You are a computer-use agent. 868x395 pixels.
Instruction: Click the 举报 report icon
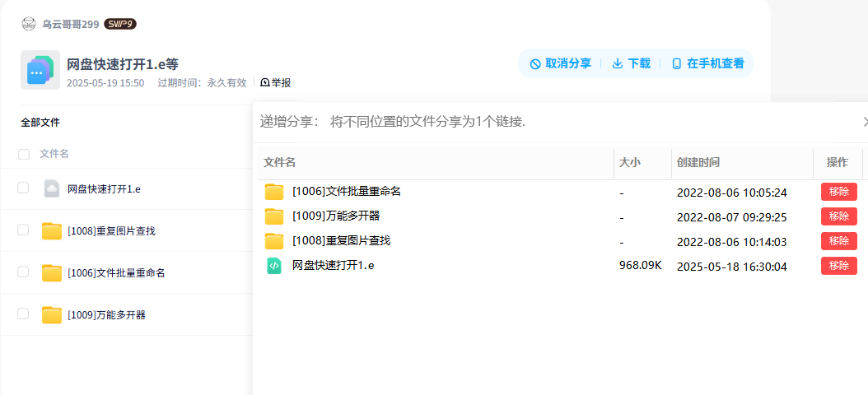click(265, 82)
